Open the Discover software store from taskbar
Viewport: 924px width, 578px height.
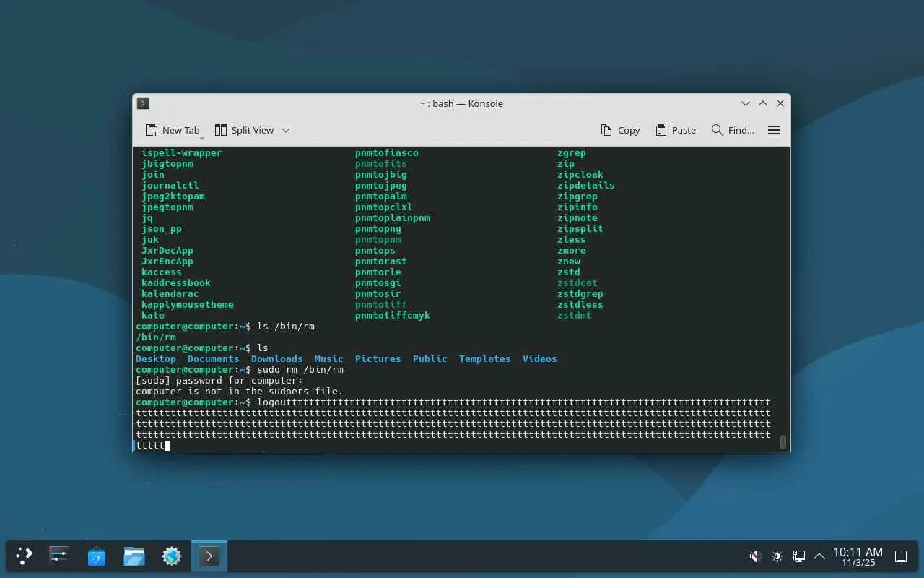(97, 556)
